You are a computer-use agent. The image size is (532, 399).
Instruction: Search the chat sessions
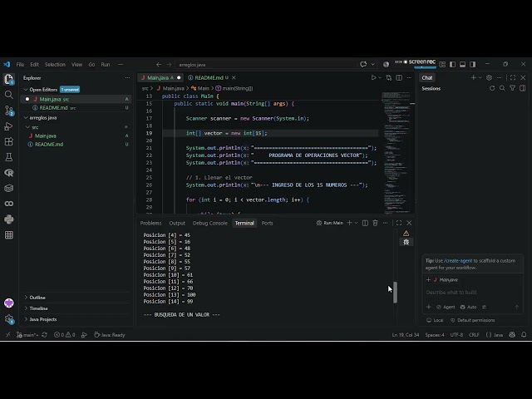pos(502,88)
